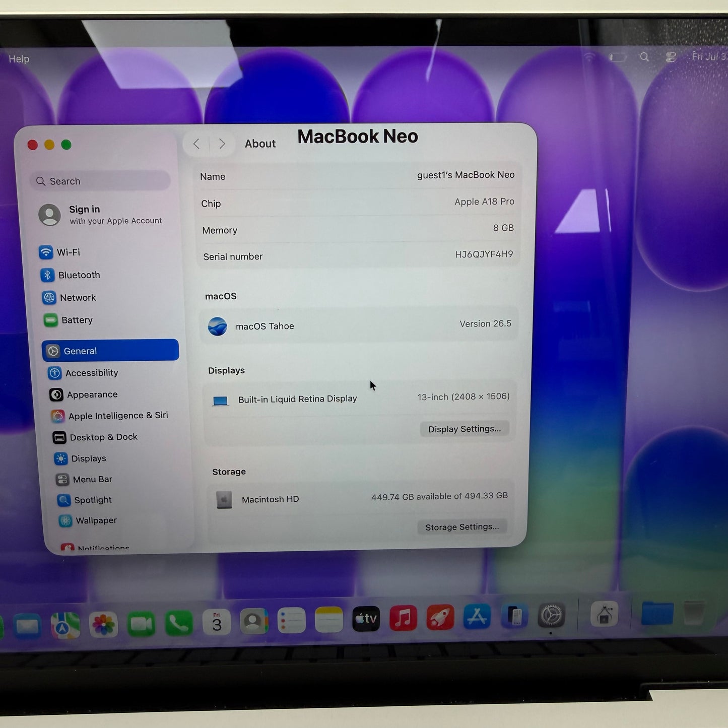This screenshot has height=728, width=728.
Task: Click the 8 GB memory value
Action: click(503, 228)
